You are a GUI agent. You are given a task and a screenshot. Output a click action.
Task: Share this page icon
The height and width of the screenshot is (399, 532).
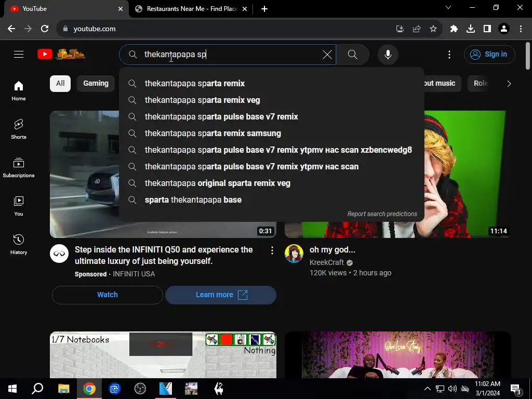tap(417, 29)
